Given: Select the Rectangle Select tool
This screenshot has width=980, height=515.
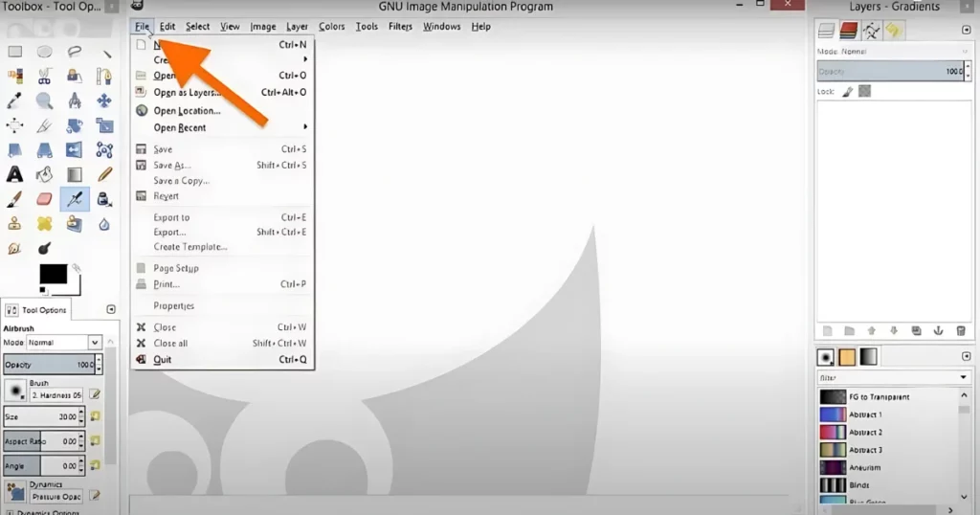Looking at the screenshot, I should coord(15,52).
